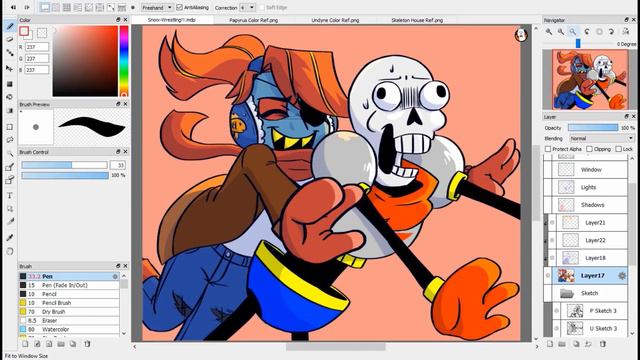Click the Undo arrow in top toolbar
This screenshot has width=640, height=360.
click(x=13, y=7)
